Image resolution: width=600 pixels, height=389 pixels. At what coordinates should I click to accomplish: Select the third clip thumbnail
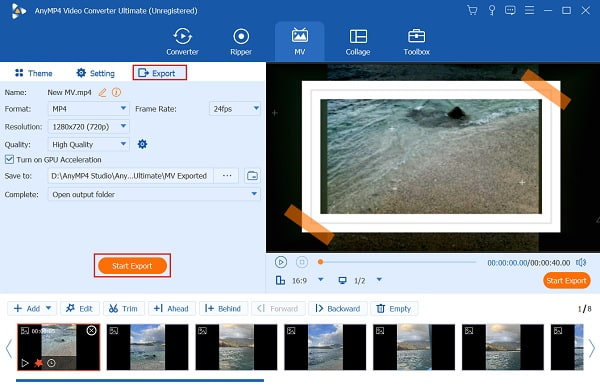click(x=236, y=347)
